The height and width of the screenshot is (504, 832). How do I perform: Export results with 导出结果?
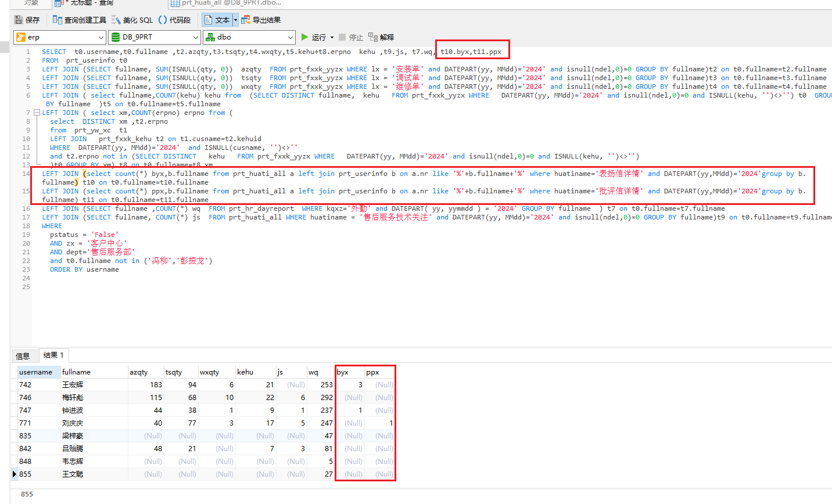click(x=261, y=20)
